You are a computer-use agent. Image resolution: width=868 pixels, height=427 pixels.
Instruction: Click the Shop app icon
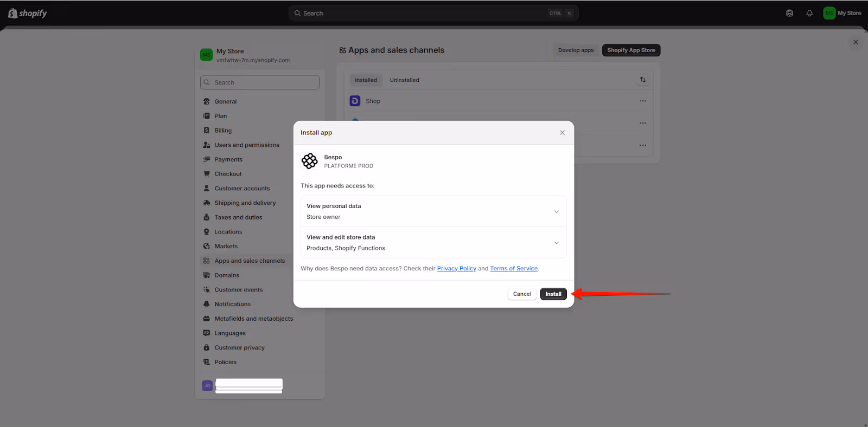(355, 101)
